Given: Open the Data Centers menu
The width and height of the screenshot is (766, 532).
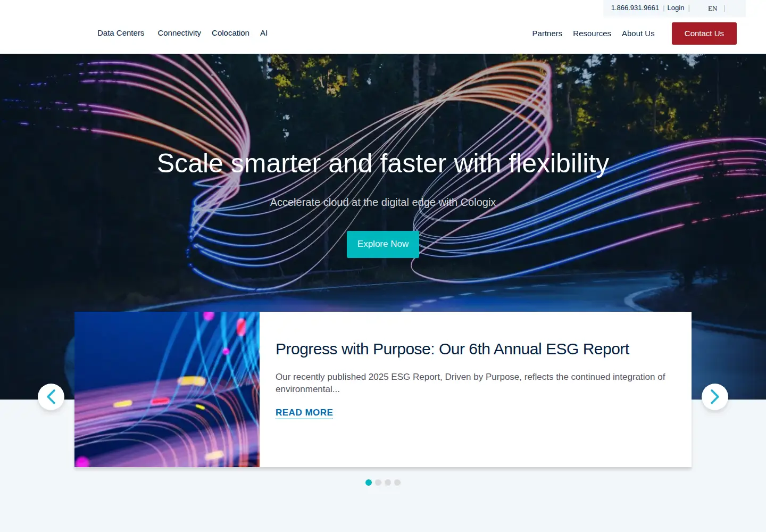Looking at the screenshot, I should point(121,33).
